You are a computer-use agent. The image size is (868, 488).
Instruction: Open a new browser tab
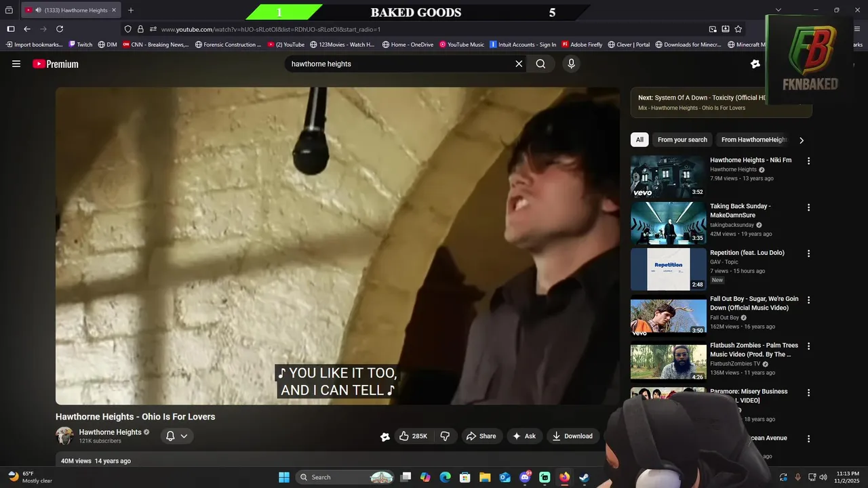(x=131, y=10)
